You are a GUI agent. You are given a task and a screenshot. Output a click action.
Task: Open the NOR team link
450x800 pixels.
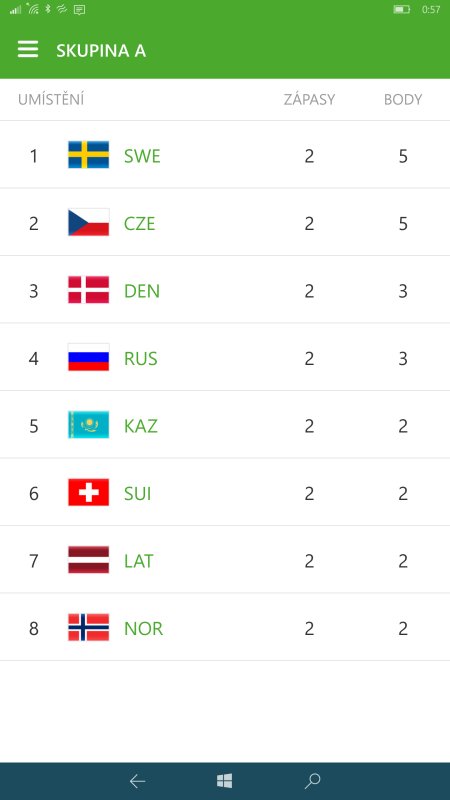point(143,629)
